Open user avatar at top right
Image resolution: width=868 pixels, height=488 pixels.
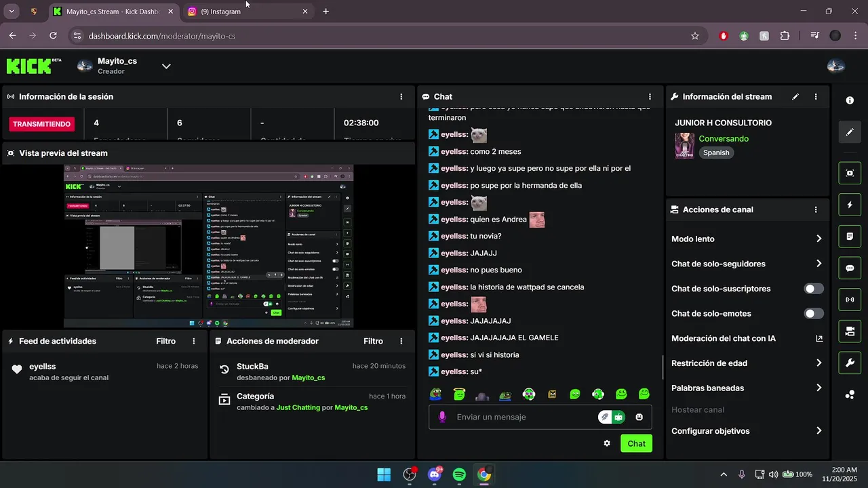[x=836, y=66]
